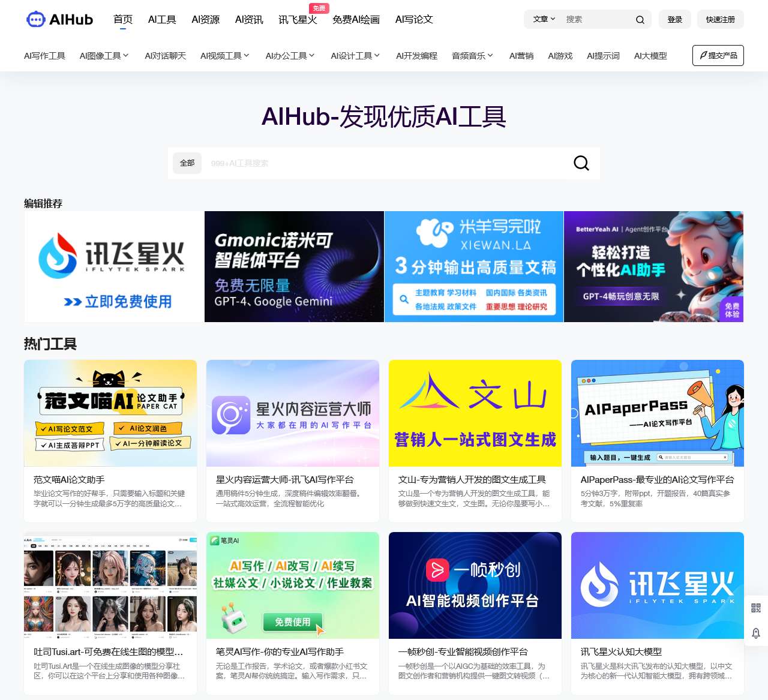Open the AI写作工具 category

(x=45, y=56)
